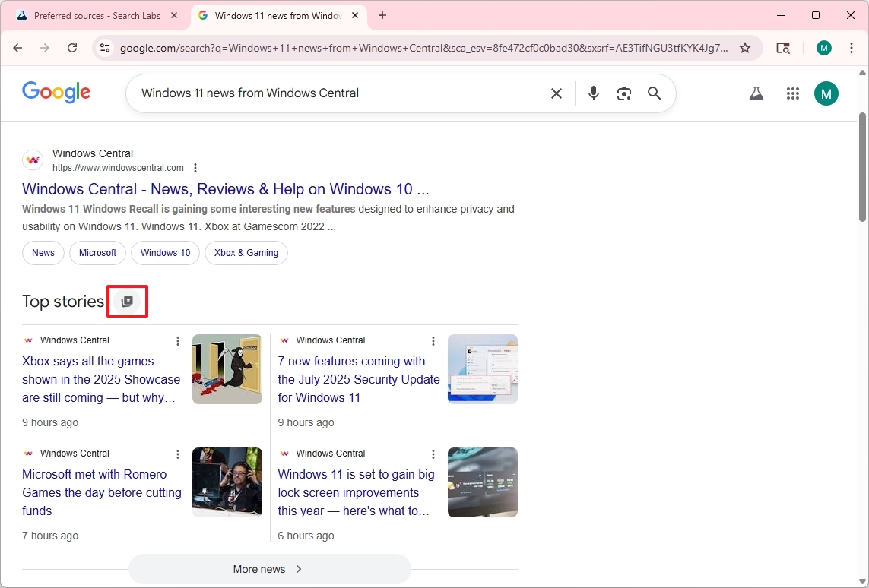Submit search with magnifier icon
Screen dimensions: 869x588
click(655, 93)
